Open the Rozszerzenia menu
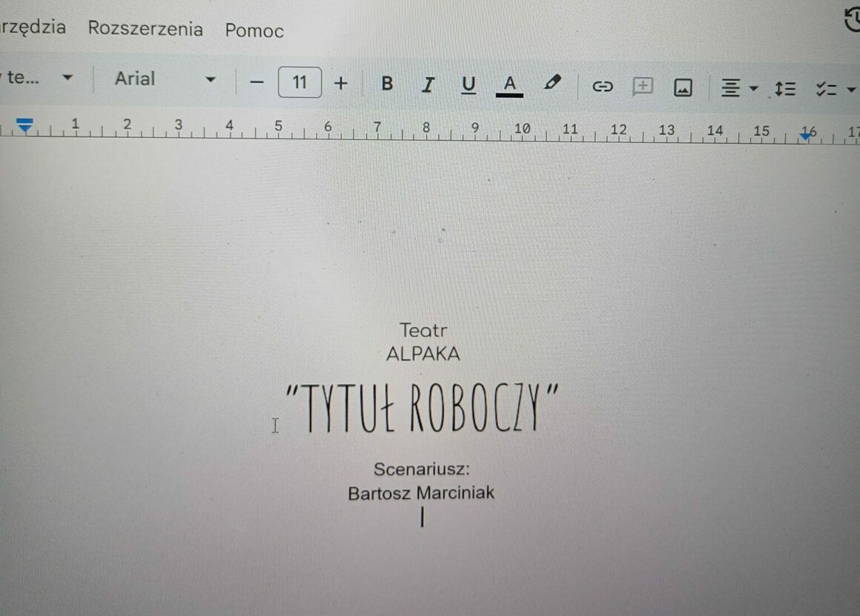Image resolution: width=860 pixels, height=616 pixels. tap(145, 28)
